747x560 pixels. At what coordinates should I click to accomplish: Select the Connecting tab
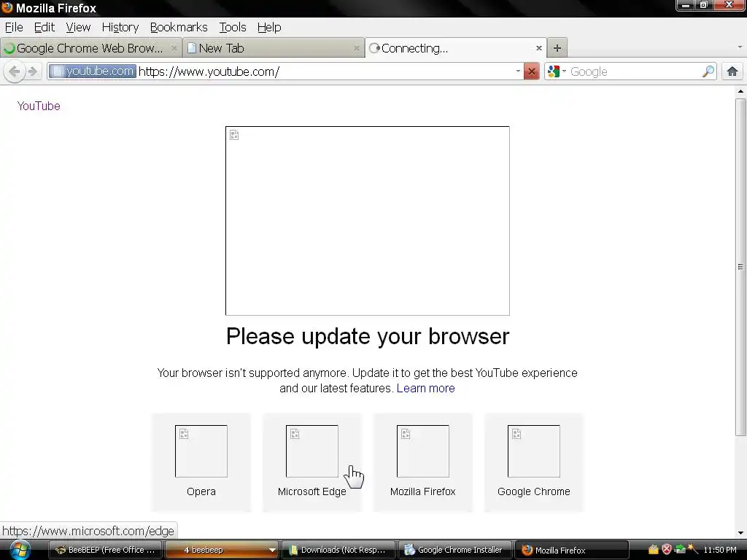click(x=456, y=48)
